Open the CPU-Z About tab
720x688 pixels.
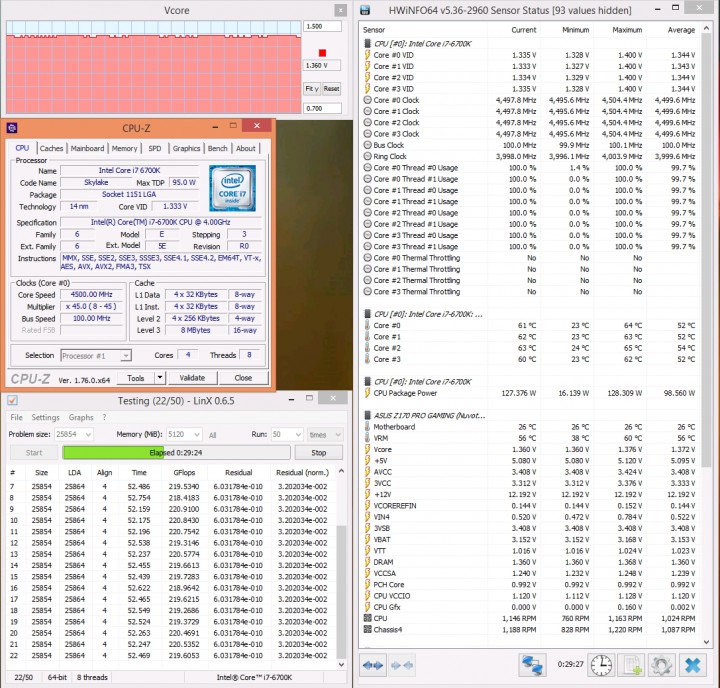pos(246,148)
